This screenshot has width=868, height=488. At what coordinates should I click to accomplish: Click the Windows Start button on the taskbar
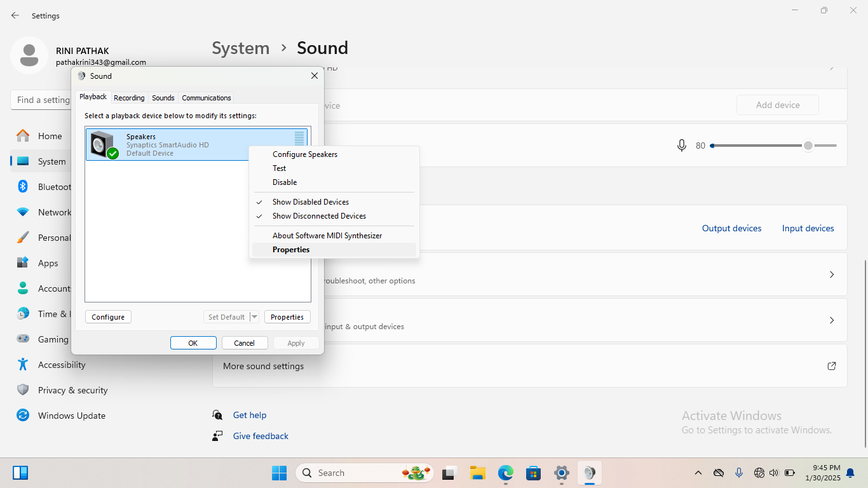pos(279,473)
